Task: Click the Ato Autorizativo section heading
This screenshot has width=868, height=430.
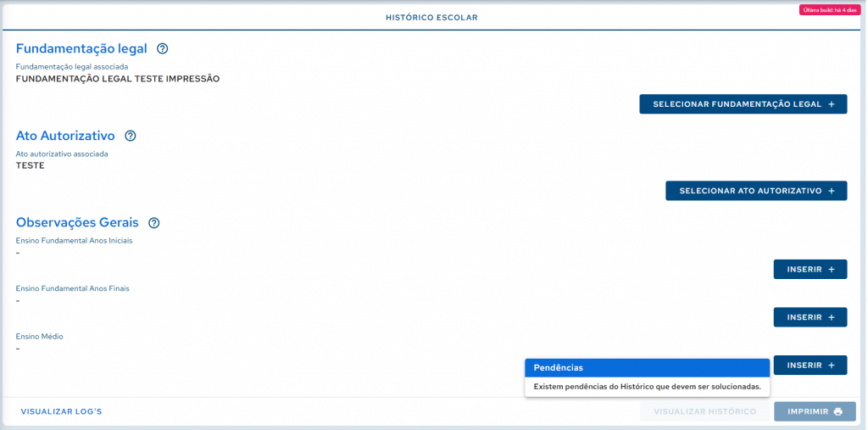Action: [x=65, y=136]
